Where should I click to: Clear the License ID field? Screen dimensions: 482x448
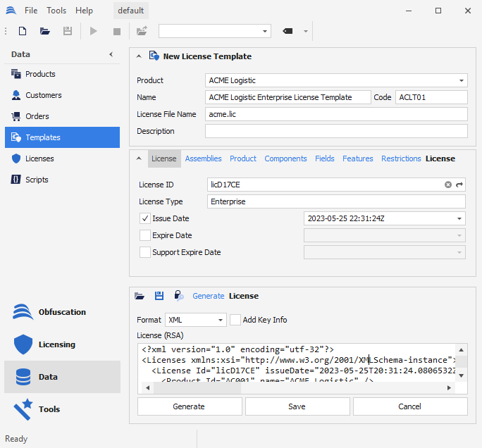coord(447,185)
